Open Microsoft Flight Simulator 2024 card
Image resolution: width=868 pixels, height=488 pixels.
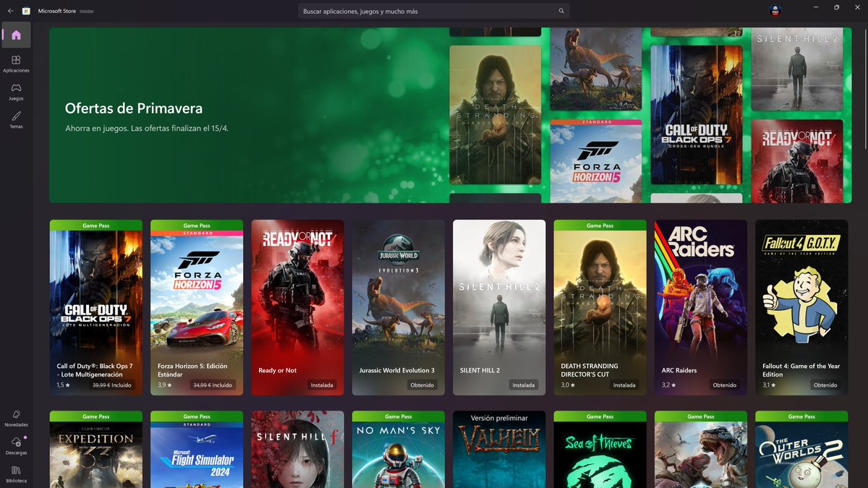tap(197, 450)
